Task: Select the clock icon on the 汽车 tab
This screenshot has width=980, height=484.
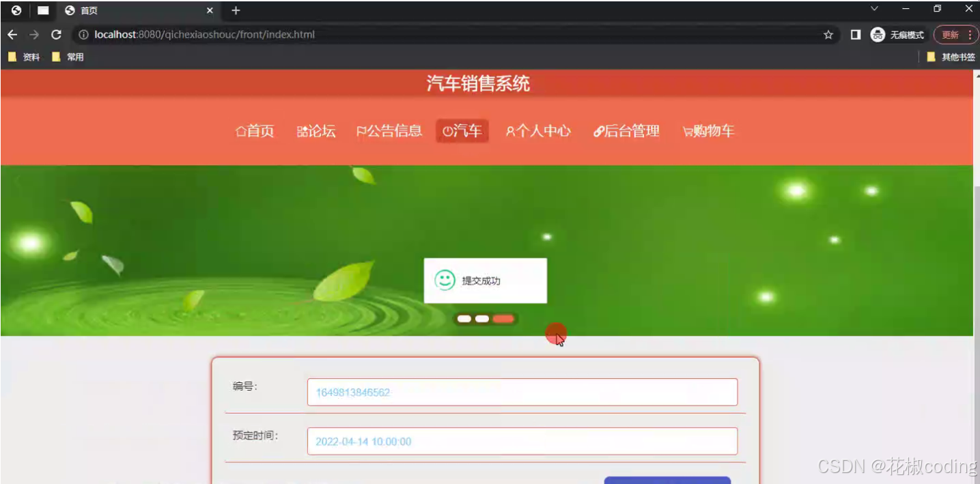Action: [x=447, y=130]
